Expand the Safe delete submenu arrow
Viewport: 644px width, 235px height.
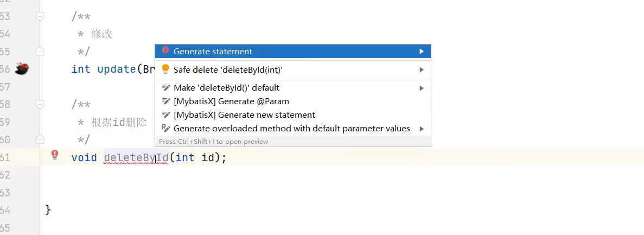click(422, 70)
